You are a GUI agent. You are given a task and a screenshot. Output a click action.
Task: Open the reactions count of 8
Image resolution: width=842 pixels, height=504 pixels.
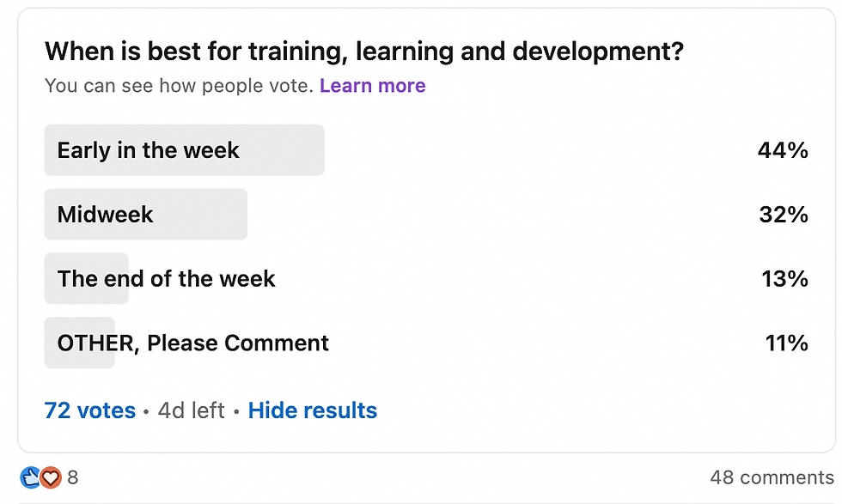pyautogui.click(x=72, y=477)
